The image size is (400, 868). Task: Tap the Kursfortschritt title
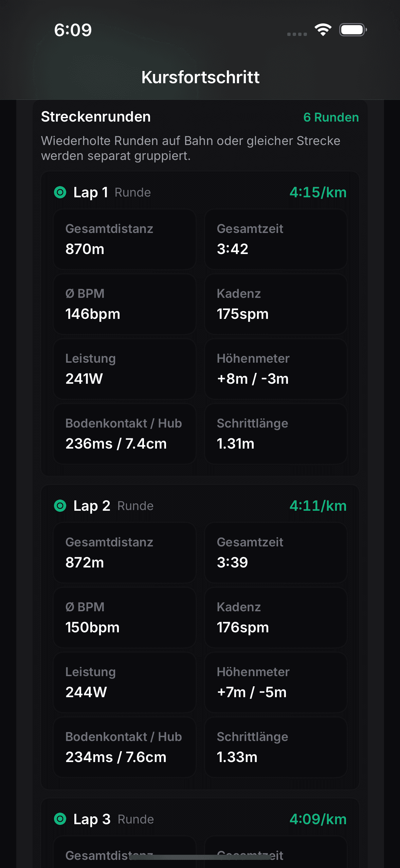[x=200, y=77]
